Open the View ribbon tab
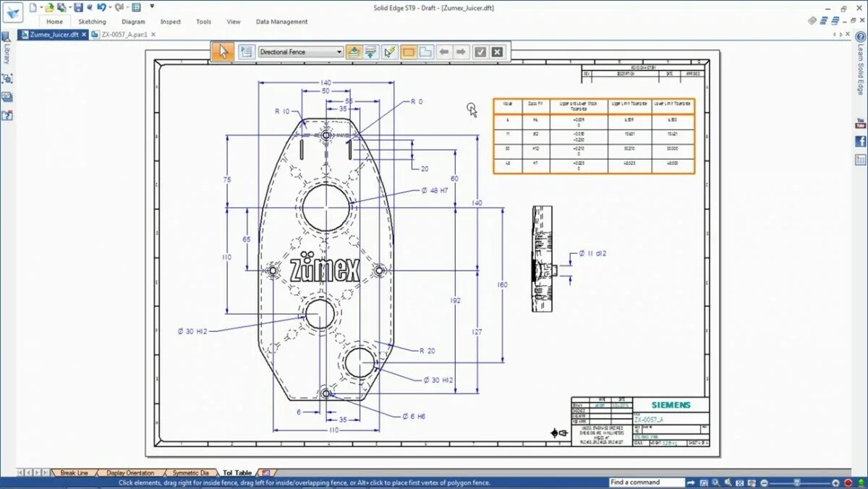 click(234, 22)
